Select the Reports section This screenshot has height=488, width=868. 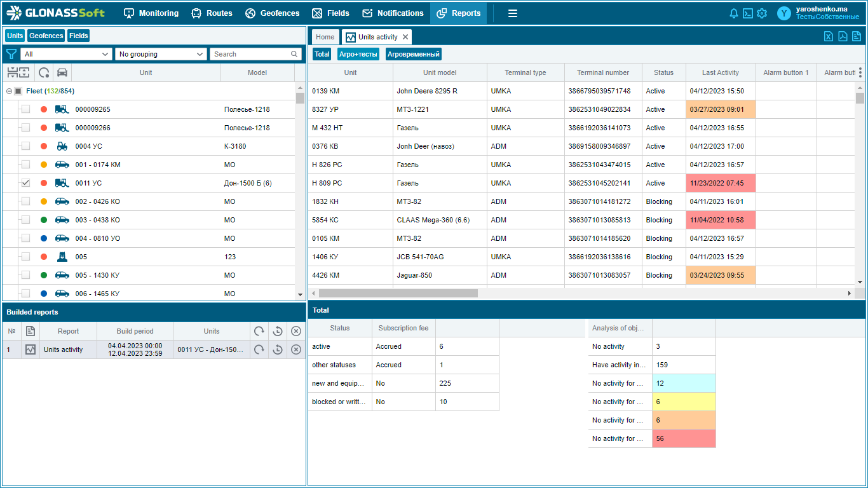pyautogui.click(x=458, y=13)
